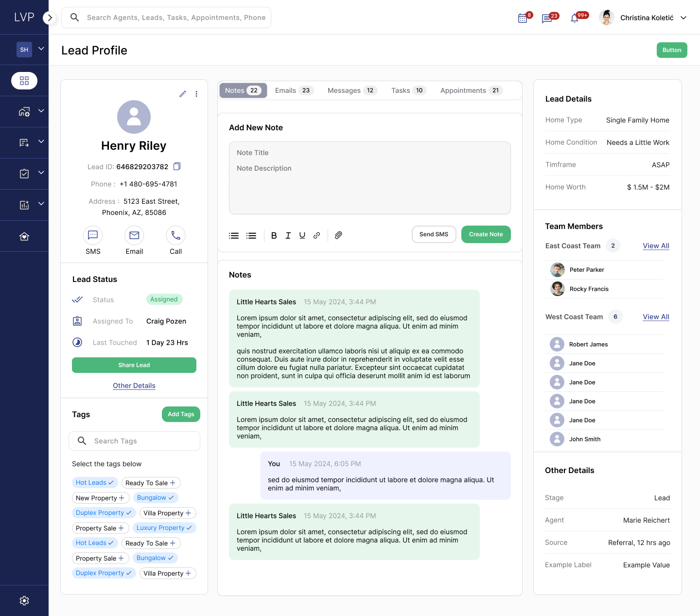700x616 pixels.
Task: Focus the Search Tags input field
Action: point(134,441)
